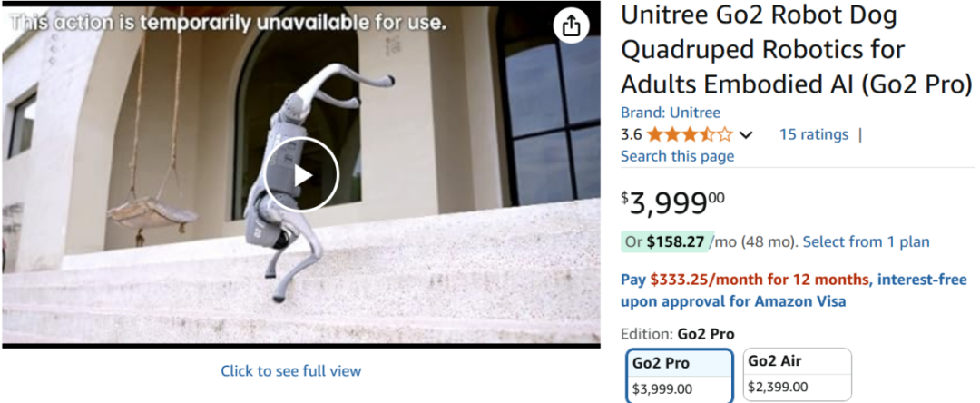This screenshot has height=403, width=980.
Task: Click the Pay $333.25/month for 12 months text
Action: (x=744, y=280)
